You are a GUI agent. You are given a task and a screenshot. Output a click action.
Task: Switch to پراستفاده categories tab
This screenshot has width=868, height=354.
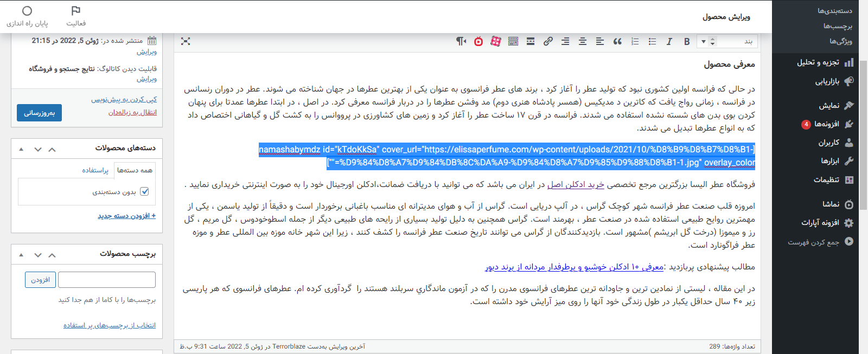tap(95, 170)
